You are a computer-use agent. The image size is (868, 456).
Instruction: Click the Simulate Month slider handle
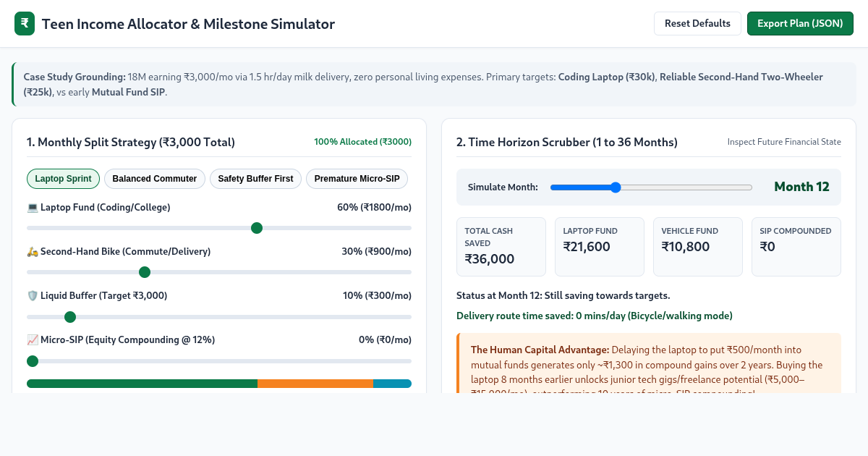point(616,187)
